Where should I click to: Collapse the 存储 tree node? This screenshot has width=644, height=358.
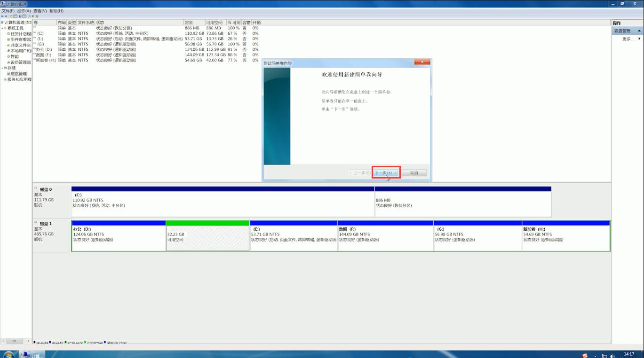2,68
